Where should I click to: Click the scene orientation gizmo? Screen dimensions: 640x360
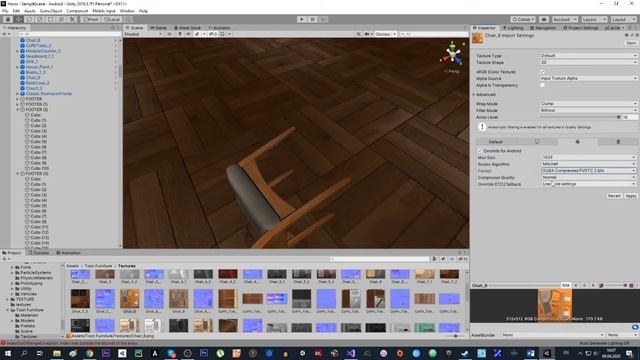[x=453, y=53]
